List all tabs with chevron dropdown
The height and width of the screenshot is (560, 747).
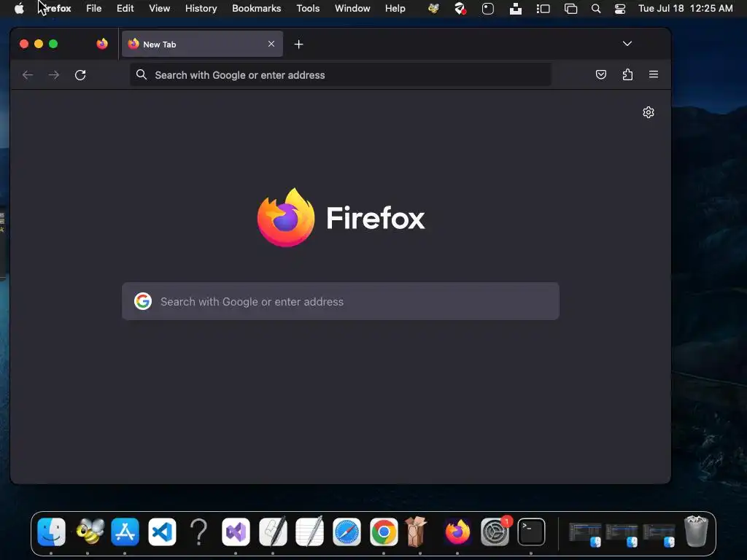click(x=627, y=44)
